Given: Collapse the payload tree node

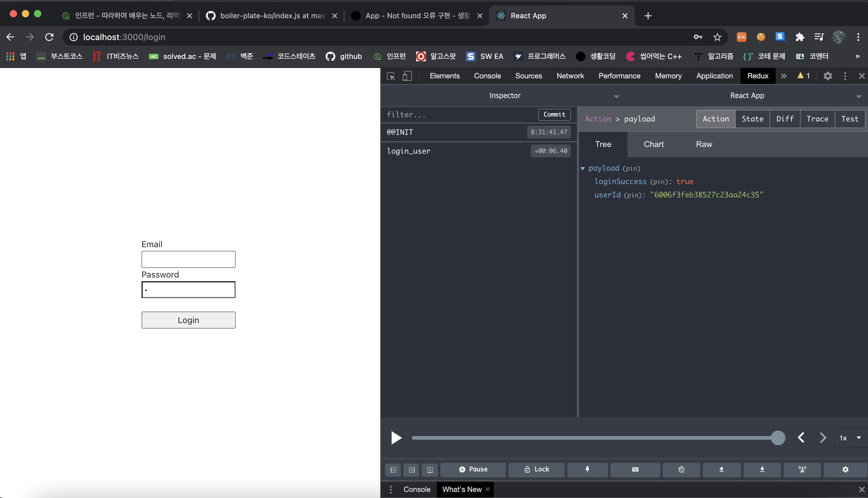Looking at the screenshot, I should coord(583,168).
